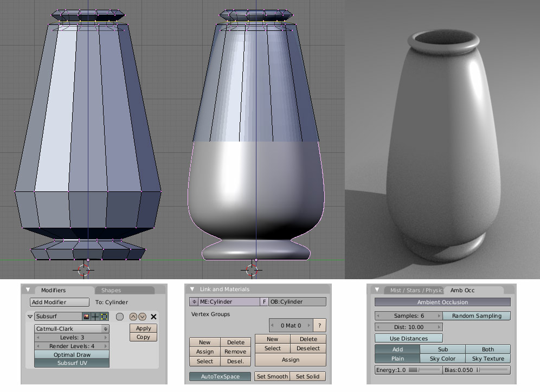Screen dimensions: 540x392
Task: Toggle Use Distances
Action: (x=408, y=339)
